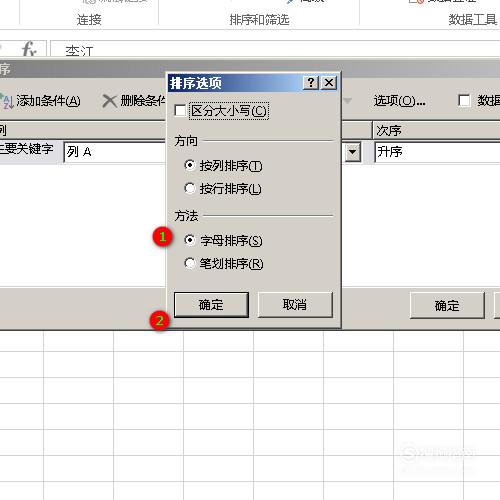Image resolution: width=500 pixels, height=500 pixels.
Task: Open the order combo box showing 升序
Action: click(x=437, y=152)
